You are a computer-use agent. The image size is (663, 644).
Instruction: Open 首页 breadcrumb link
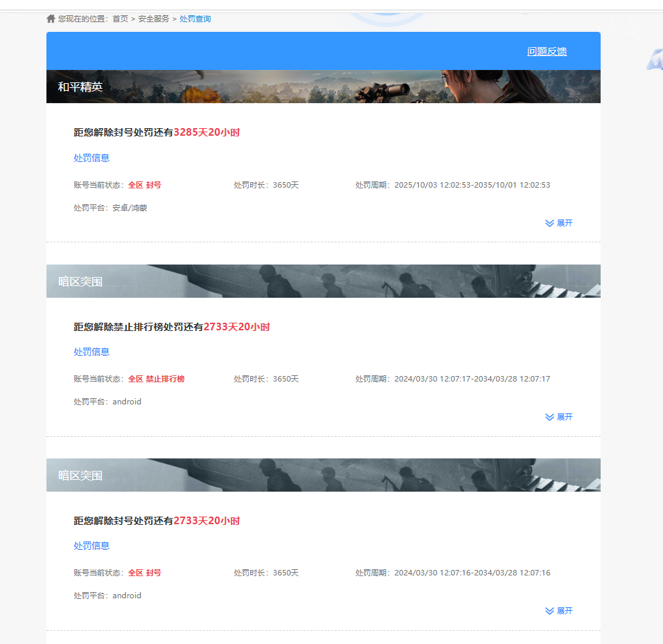(x=120, y=19)
